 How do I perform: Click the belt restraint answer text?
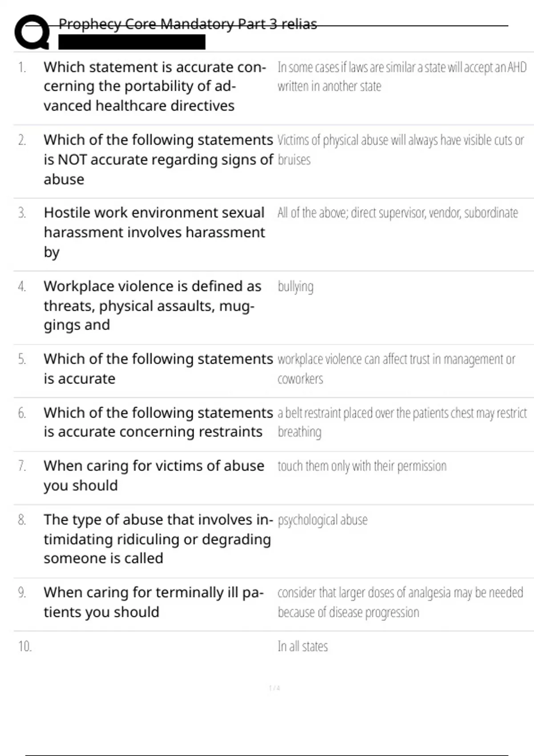[401, 422]
